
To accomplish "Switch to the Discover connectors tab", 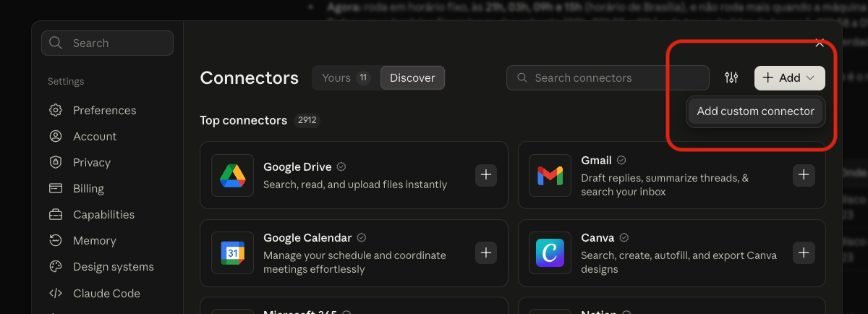I will click(412, 78).
